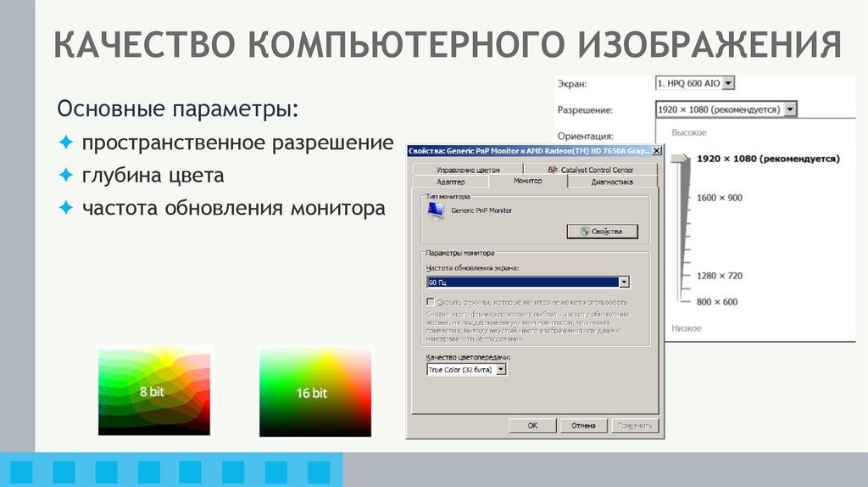Switch to Управление цветом tab
868x487 pixels.
[x=468, y=170]
